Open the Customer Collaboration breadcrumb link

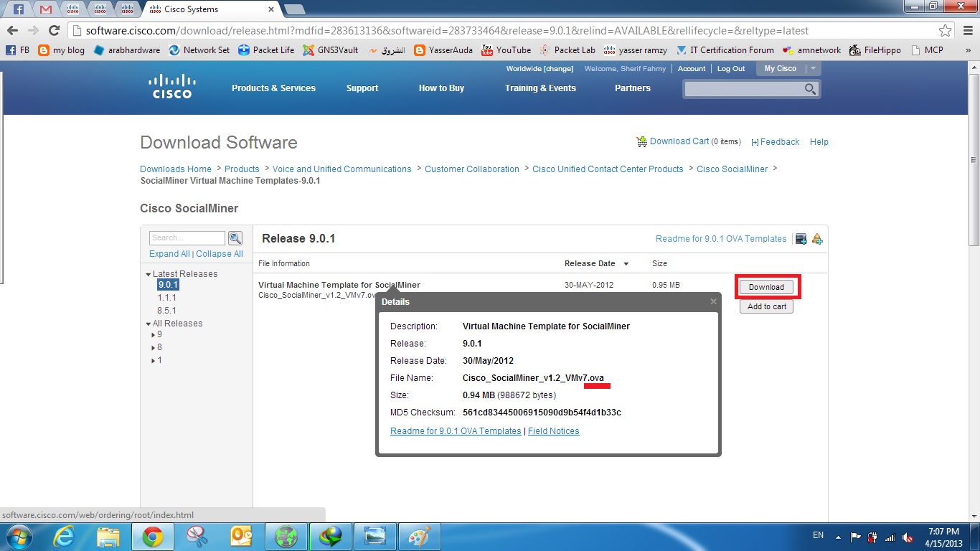pos(472,169)
